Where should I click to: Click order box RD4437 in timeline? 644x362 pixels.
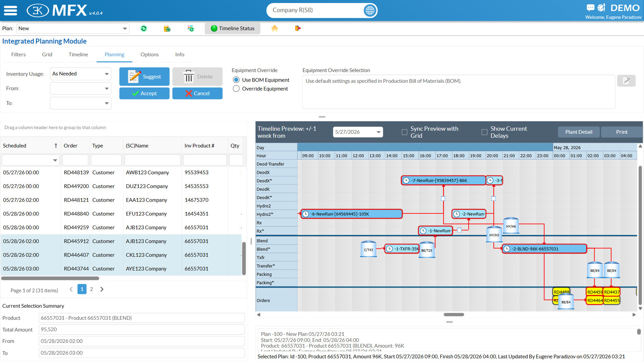point(612,292)
